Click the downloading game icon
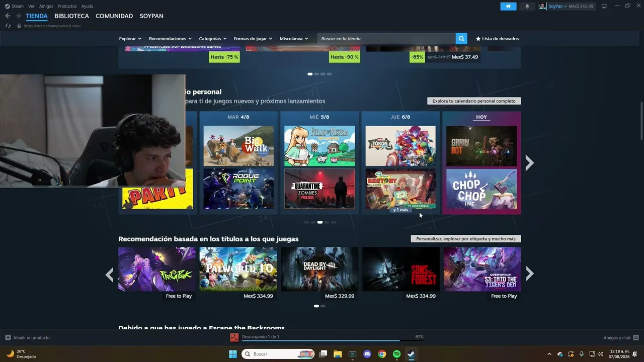This screenshot has width=644, height=362. (x=234, y=337)
